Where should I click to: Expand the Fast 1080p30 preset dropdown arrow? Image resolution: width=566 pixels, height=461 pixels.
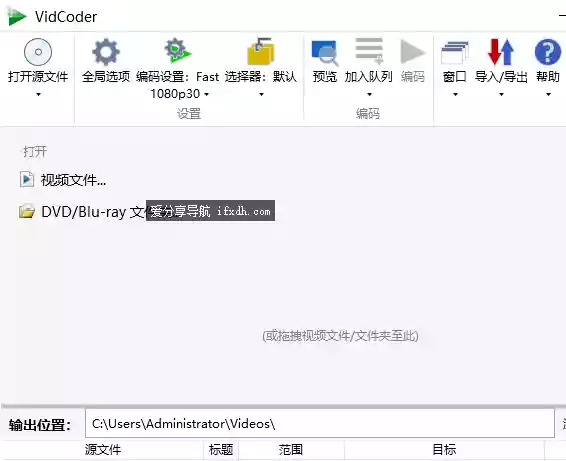(x=206, y=95)
